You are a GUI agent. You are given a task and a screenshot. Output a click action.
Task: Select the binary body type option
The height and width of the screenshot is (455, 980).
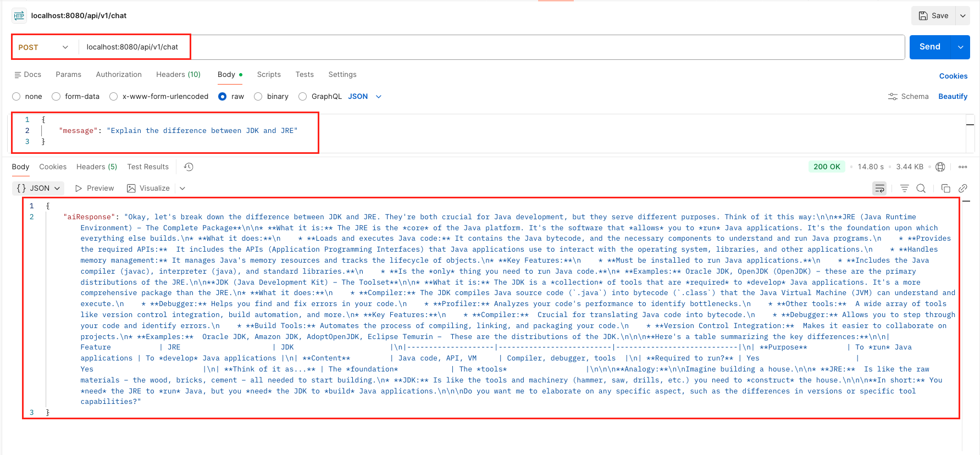[x=258, y=97]
